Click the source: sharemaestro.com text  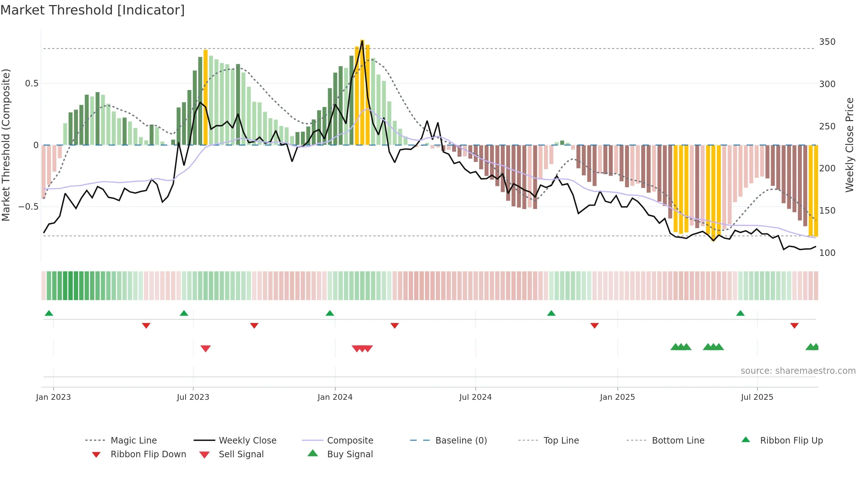pos(798,371)
